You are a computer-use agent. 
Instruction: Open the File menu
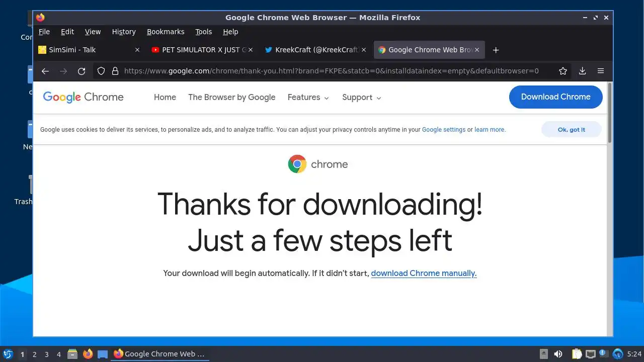tap(44, 32)
